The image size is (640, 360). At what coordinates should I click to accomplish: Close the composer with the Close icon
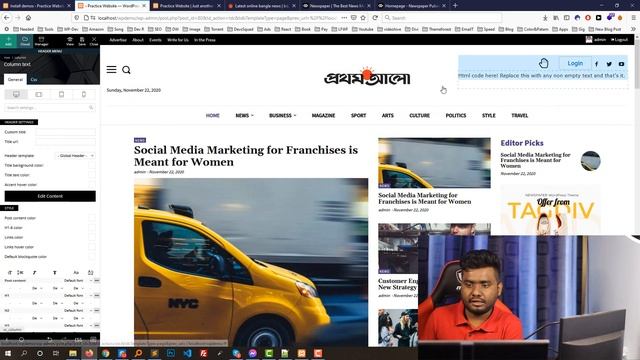pyautogui.click(x=94, y=40)
